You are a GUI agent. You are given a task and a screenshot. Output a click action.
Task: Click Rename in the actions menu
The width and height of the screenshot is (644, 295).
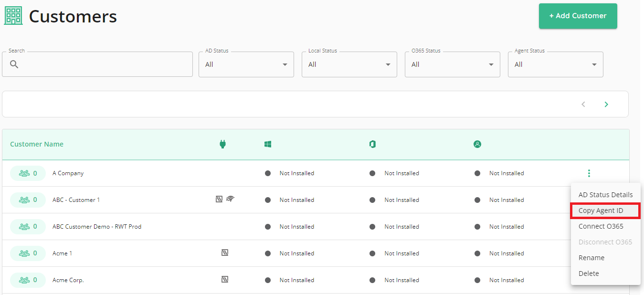591,257
